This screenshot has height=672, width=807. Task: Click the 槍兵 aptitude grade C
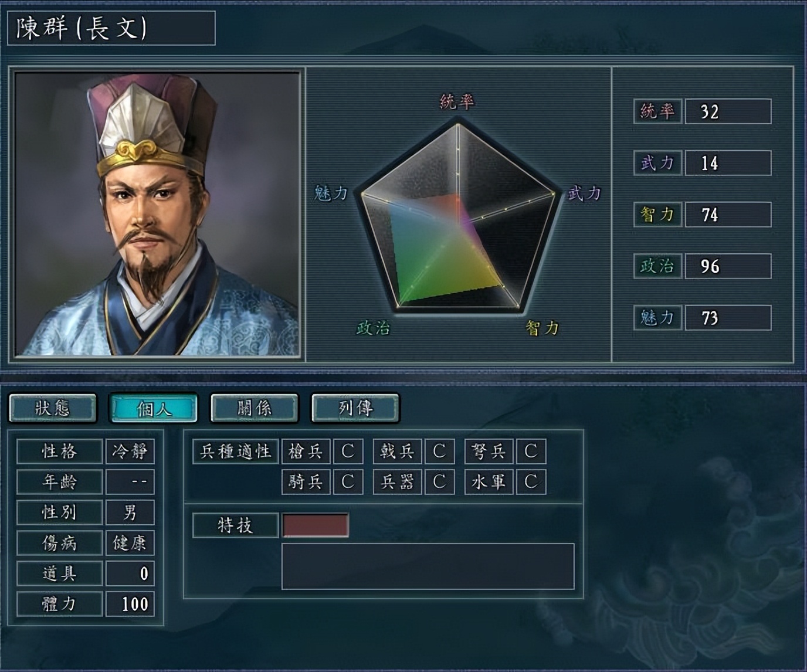(348, 452)
